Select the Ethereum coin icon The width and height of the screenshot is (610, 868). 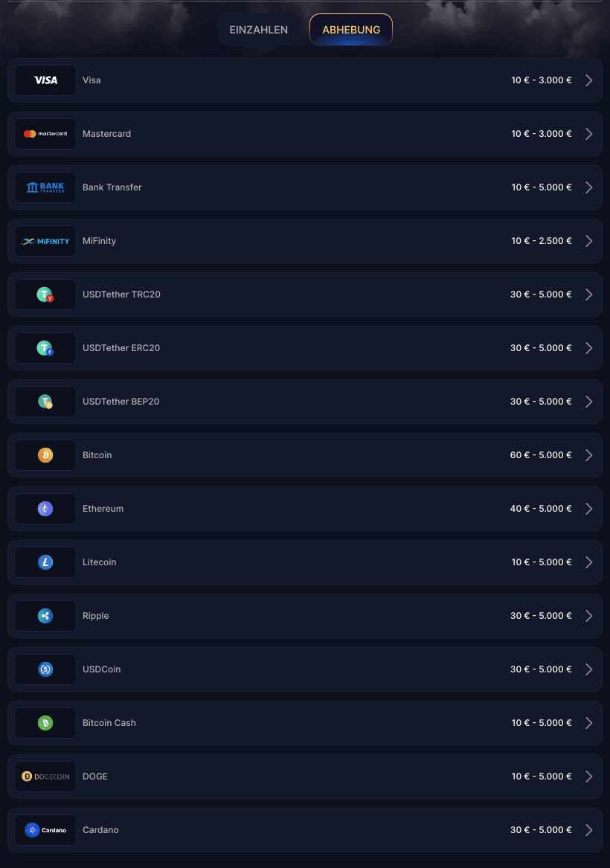pos(45,509)
